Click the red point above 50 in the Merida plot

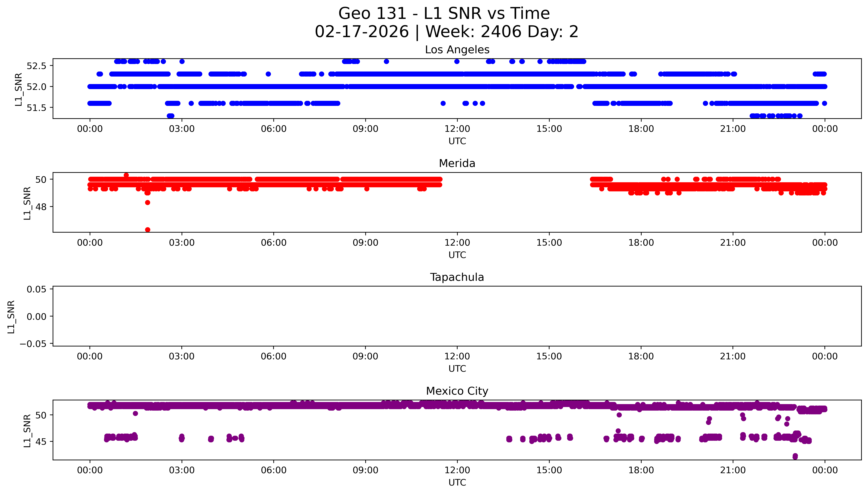pyautogui.click(x=126, y=175)
